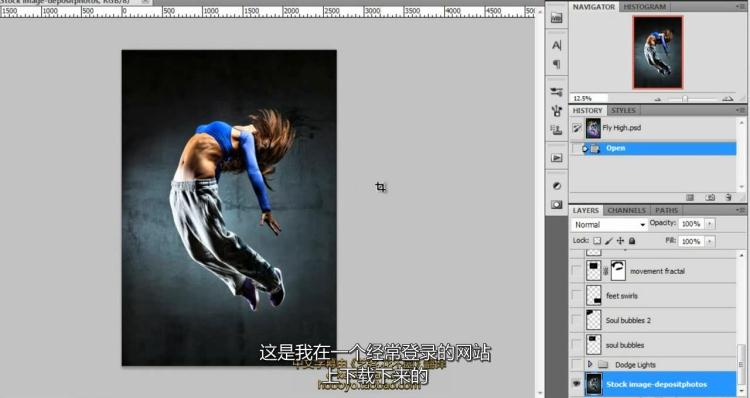
Task: Open the Paragraph panel icon
Action: coord(557,64)
